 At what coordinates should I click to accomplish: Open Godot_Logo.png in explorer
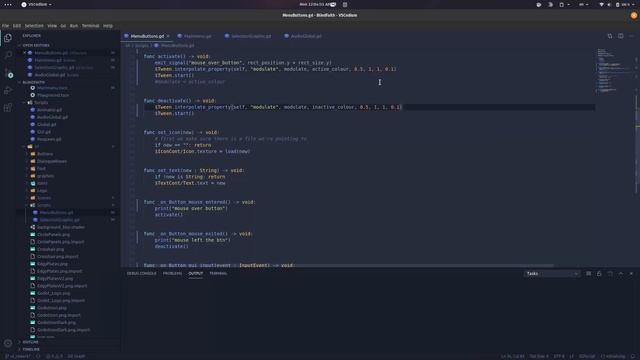pos(53,293)
